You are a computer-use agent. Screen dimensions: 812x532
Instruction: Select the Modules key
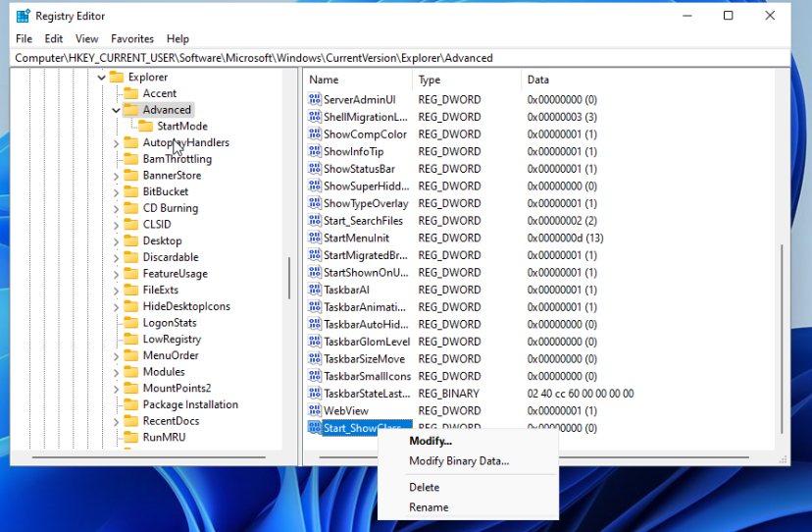pos(164,372)
